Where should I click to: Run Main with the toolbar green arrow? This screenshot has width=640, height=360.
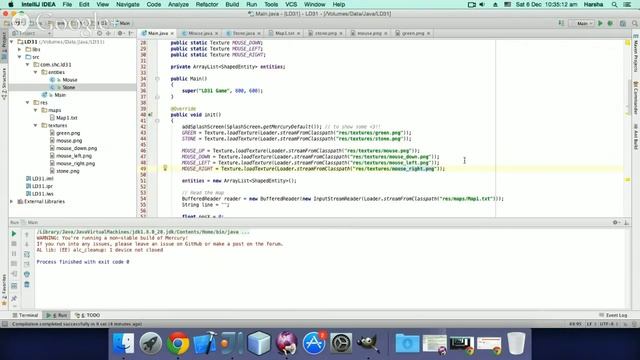(600, 23)
